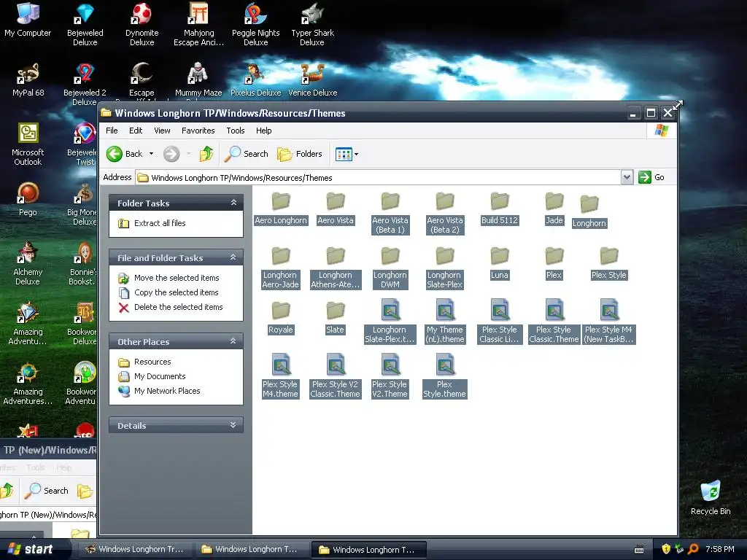Click the Forward navigation arrow
This screenshot has height=560, width=747.
pos(171,154)
